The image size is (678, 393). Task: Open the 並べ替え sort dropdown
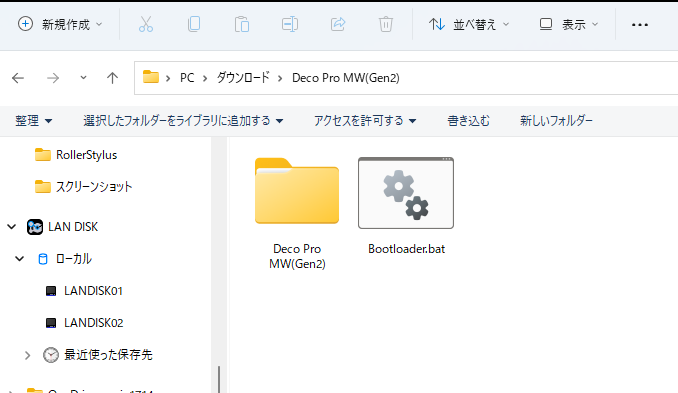(x=469, y=24)
